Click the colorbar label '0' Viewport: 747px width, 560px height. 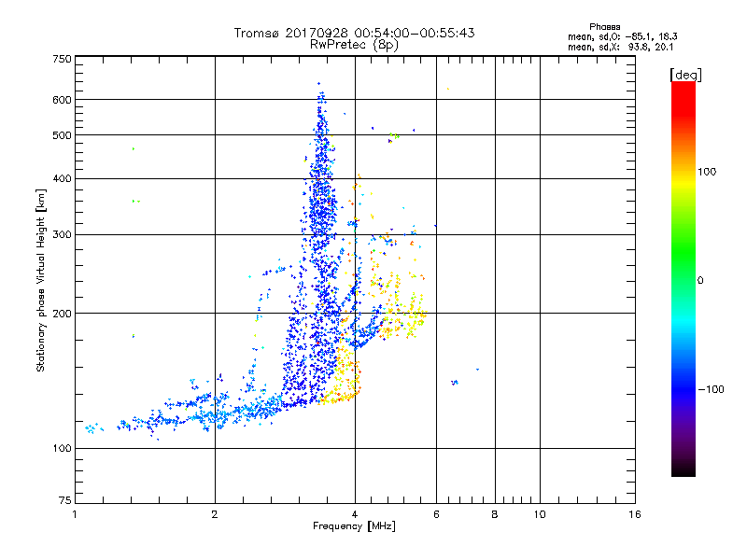point(700,281)
